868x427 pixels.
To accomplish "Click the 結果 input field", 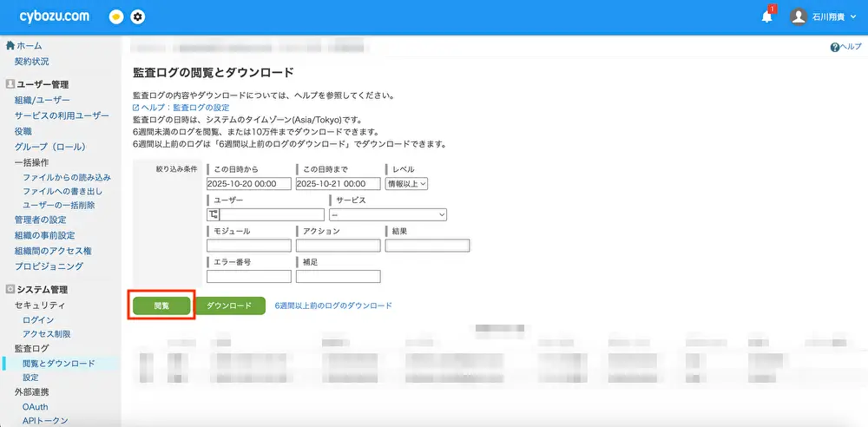I will [x=427, y=246].
